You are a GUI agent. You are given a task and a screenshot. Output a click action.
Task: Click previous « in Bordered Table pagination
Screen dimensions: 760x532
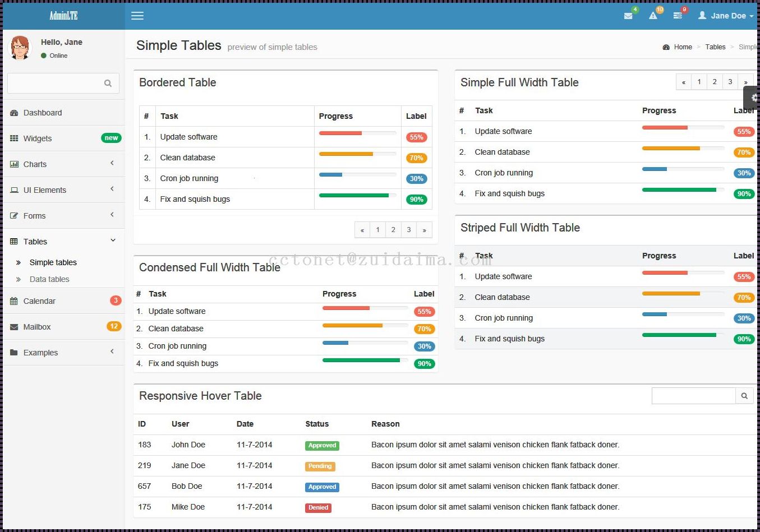click(362, 230)
